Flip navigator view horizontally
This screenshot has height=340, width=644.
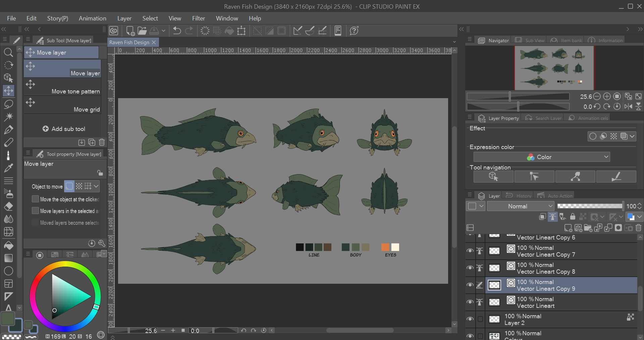click(x=628, y=107)
